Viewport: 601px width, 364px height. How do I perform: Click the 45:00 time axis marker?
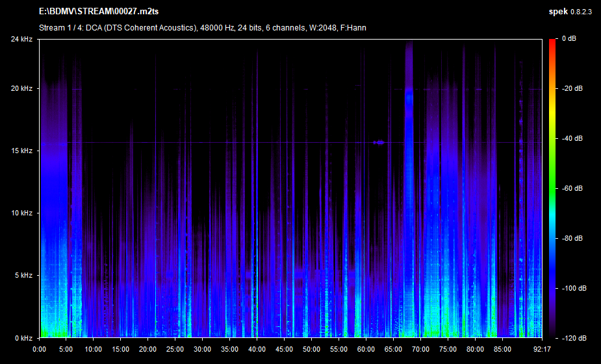285,348
